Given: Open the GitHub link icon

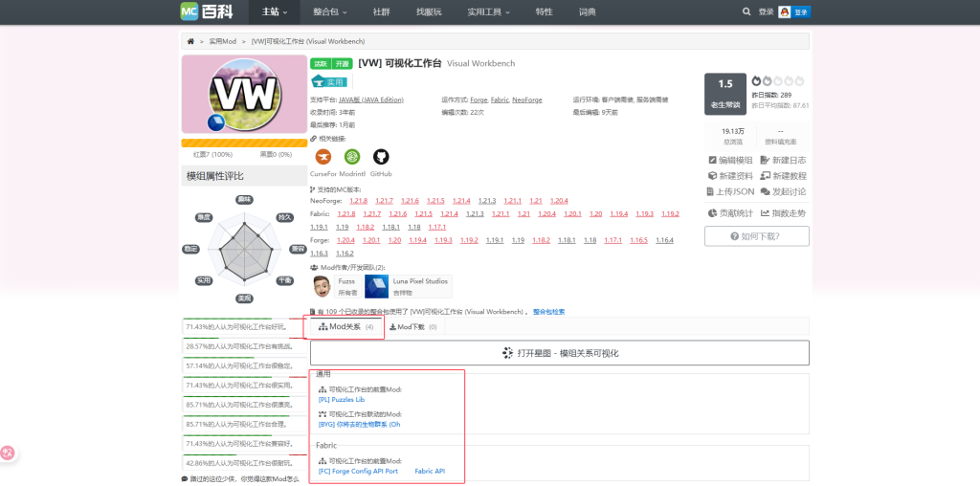Looking at the screenshot, I should (381, 157).
